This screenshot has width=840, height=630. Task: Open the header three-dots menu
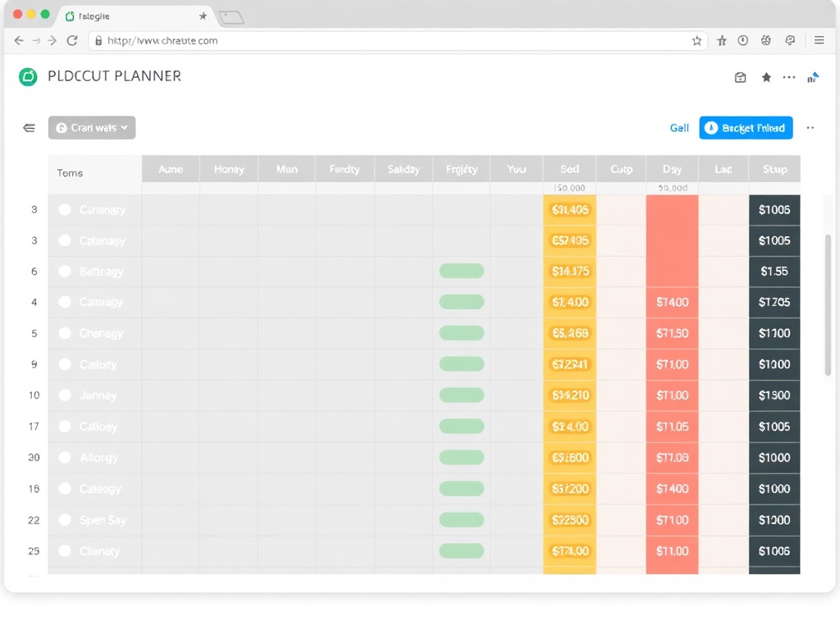(789, 78)
